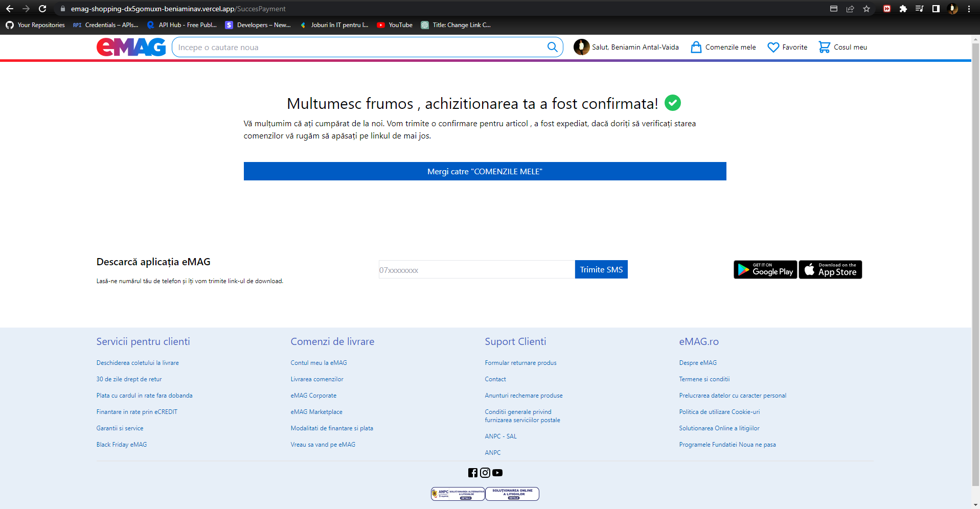The width and height of the screenshot is (980, 509).
Task: Click the search magnifier icon
Action: [x=552, y=47]
